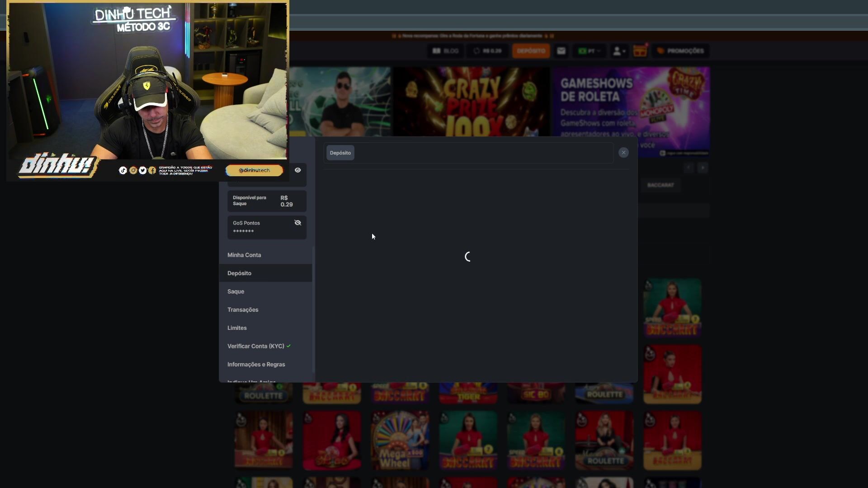Click the Instagram icon in stream overlay
This screenshot has height=488, width=868.
click(133, 170)
